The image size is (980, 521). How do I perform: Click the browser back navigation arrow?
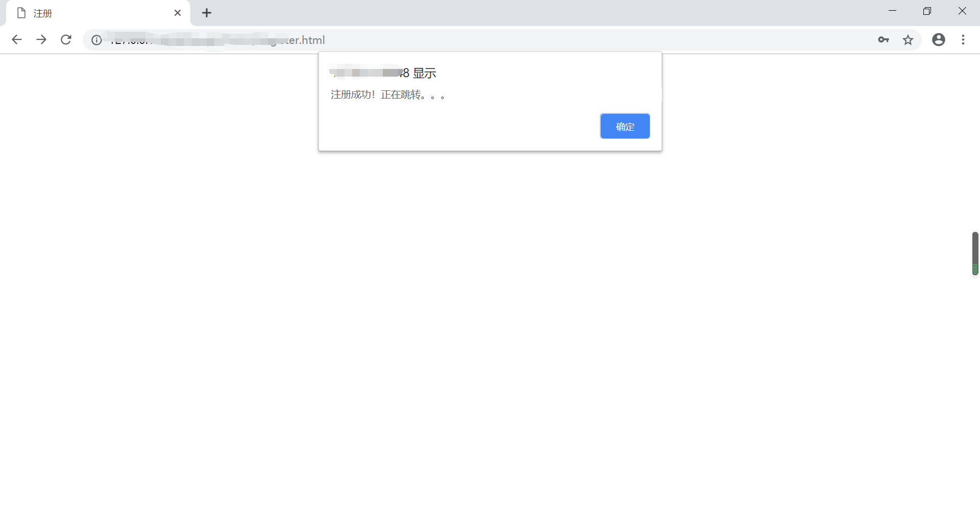pyautogui.click(x=17, y=40)
